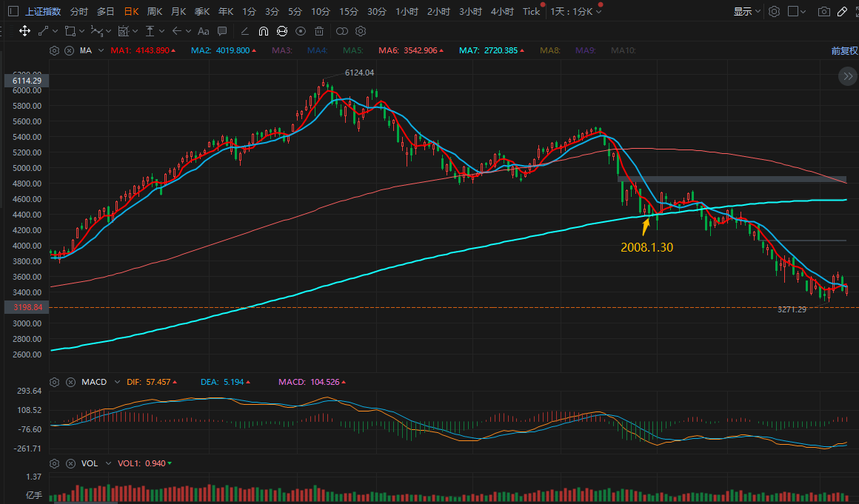Expand the 1天:1分K period dropdown

coord(575,11)
